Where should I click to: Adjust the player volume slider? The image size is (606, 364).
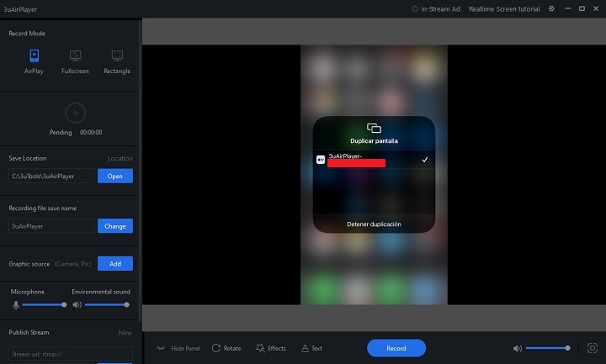548,348
